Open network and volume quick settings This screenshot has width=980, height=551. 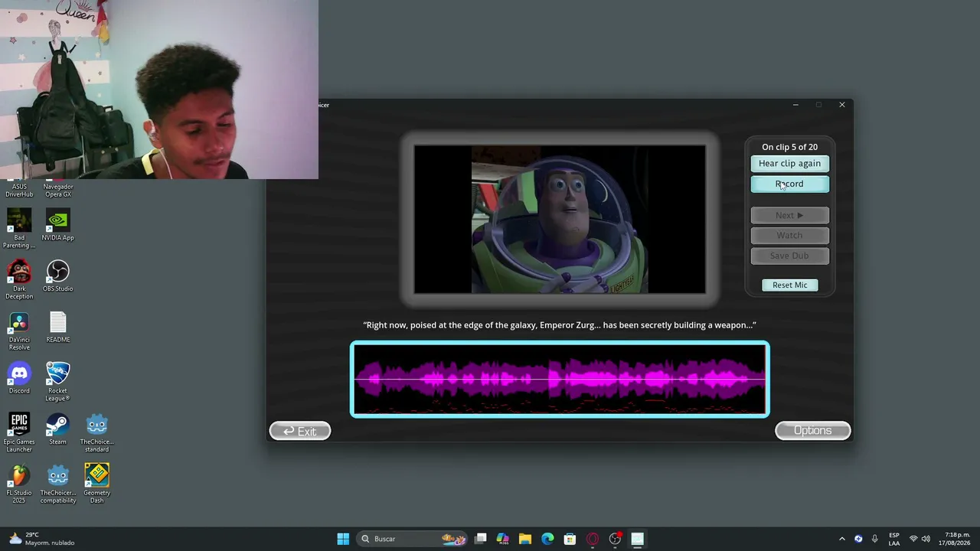tap(920, 539)
